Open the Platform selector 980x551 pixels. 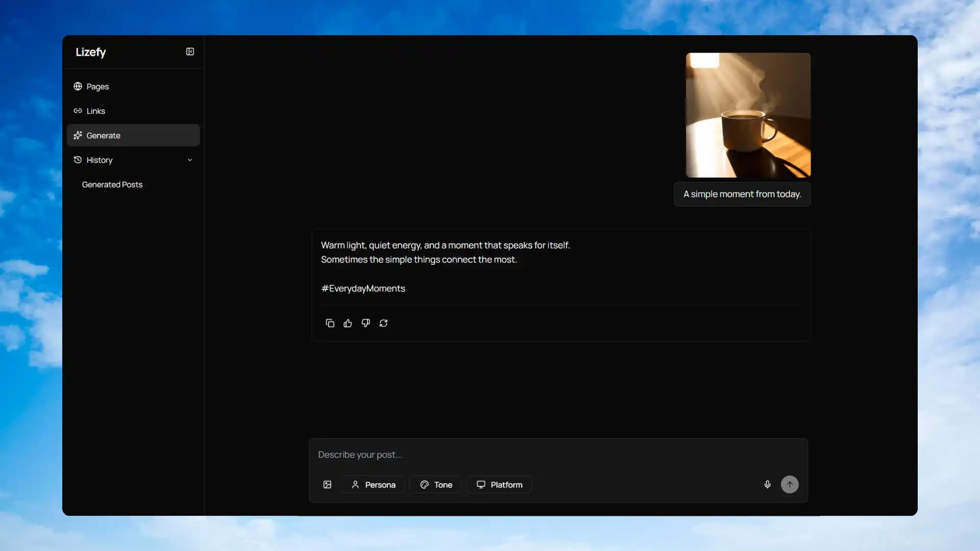[x=499, y=484]
